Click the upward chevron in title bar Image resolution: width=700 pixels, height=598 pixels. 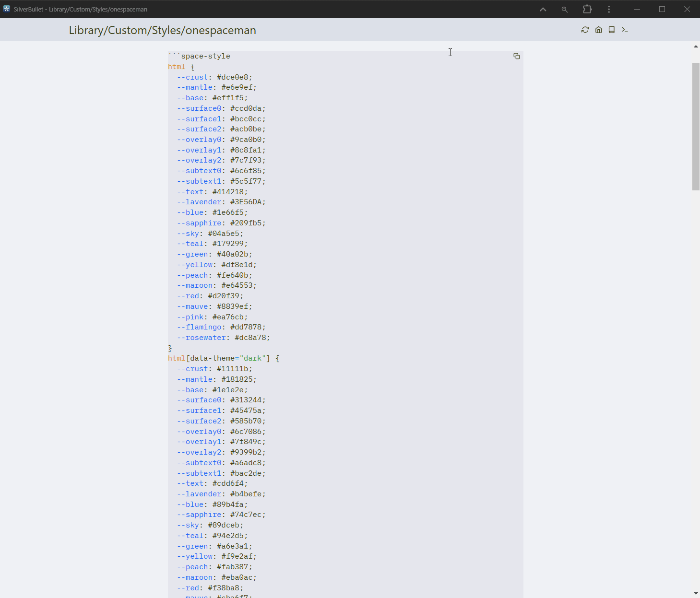[x=543, y=9]
